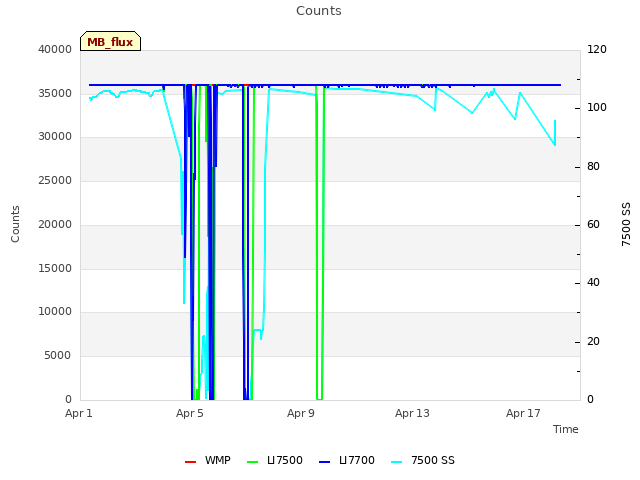The width and height of the screenshot is (640, 480).
Task: Click the 40 right axis tick label
Action: coord(593,283)
